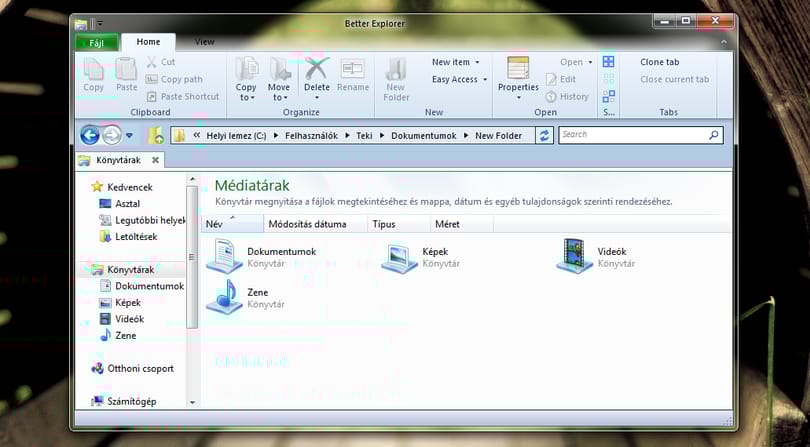Click the Rename icon in Organize group
Viewport: 810px width, 447px height.
click(x=353, y=68)
